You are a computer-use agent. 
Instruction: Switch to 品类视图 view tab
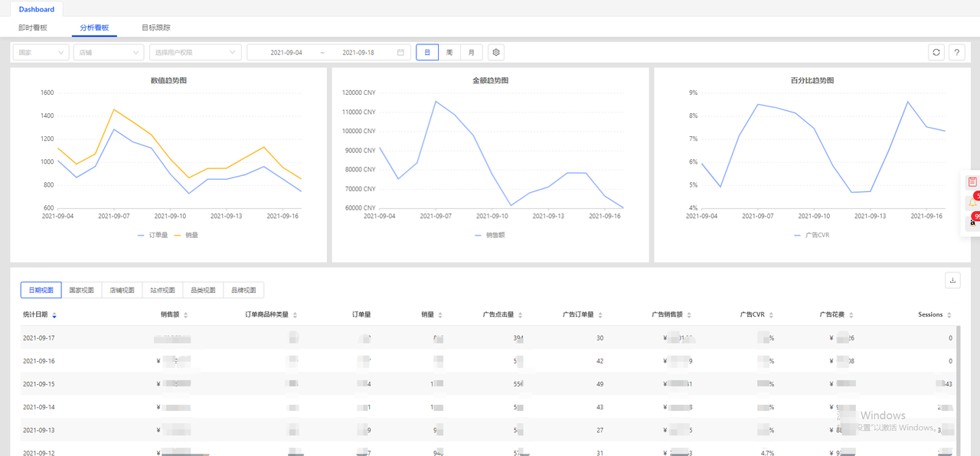tap(203, 290)
